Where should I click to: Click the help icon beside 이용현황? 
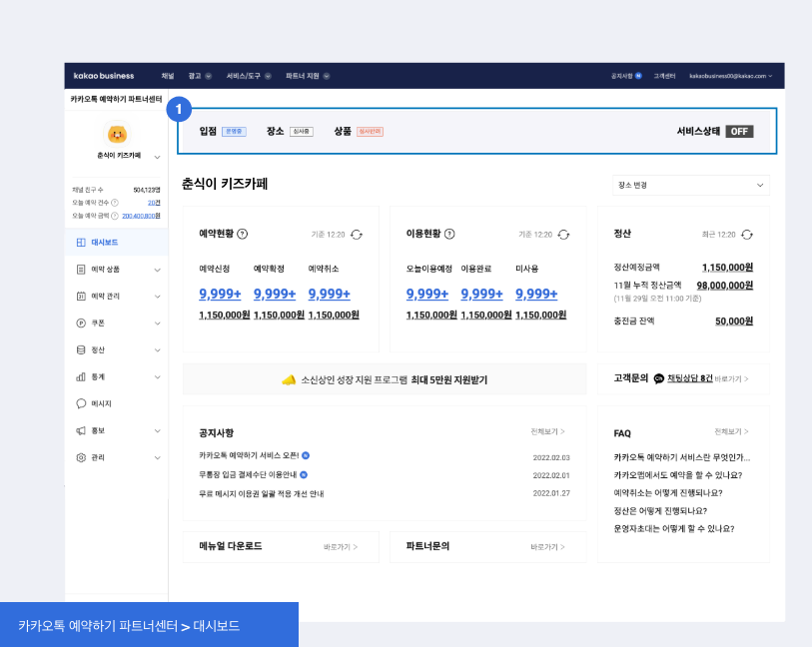click(x=449, y=234)
